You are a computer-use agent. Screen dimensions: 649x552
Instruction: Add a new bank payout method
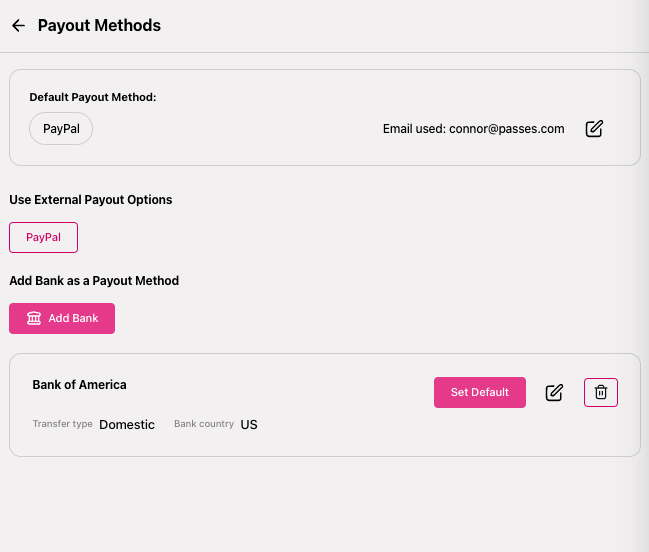[x=62, y=318]
